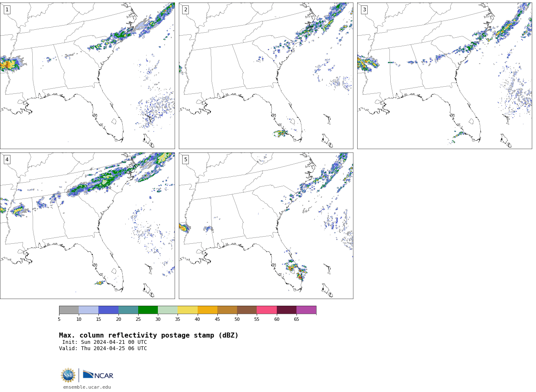
Task: Click the panel number label 5
Action: coord(186,160)
